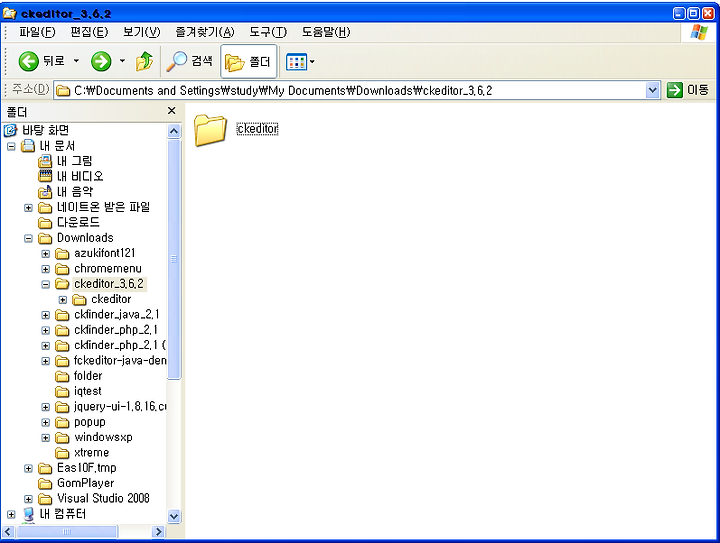Select iqtest folder icon in tree
Screen dimensions: 720x543
62,392
